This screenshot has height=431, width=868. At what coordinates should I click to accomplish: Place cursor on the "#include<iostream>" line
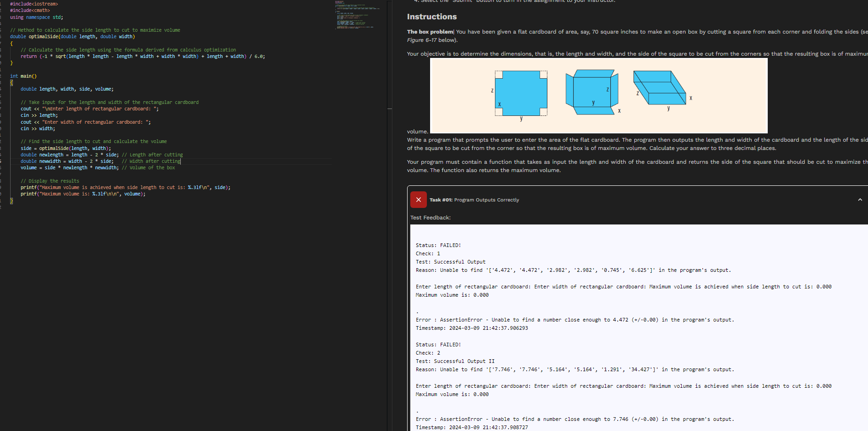coord(34,4)
